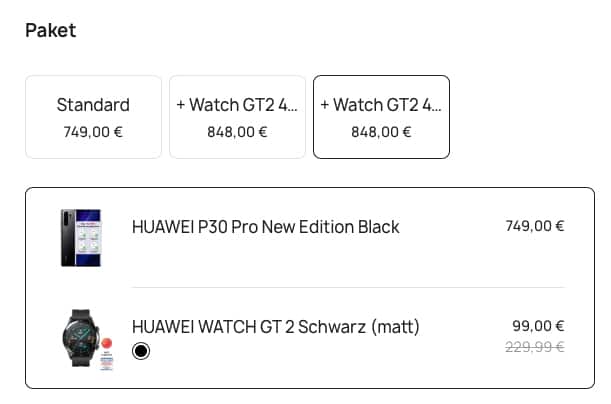Select the highlighted Watch GT2 package tile

point(381,117)
